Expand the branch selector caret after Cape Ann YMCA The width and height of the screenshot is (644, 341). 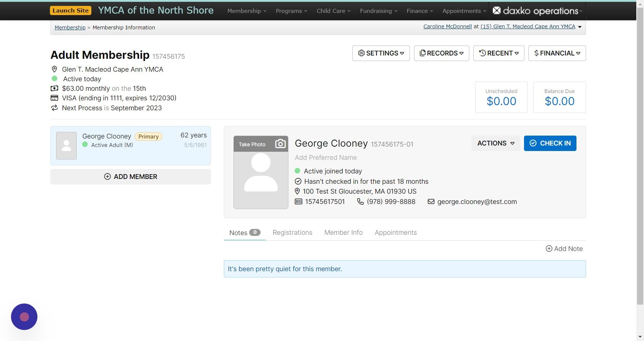pyautogui.click(x=580, y=27)
